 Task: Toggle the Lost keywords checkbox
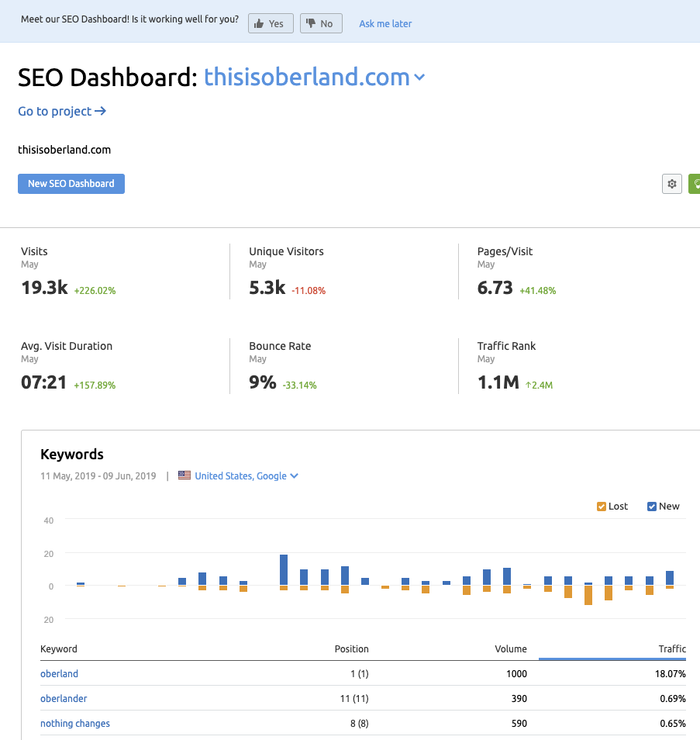(x=602, y=507)
